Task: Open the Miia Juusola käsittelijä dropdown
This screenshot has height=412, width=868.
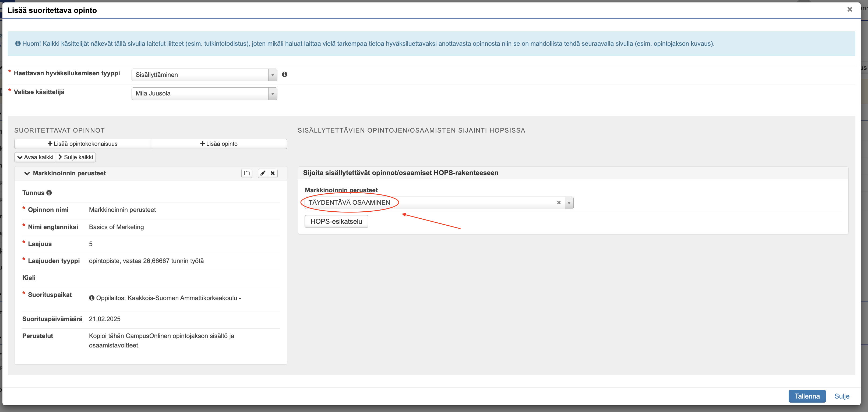Action: [204, 93]
